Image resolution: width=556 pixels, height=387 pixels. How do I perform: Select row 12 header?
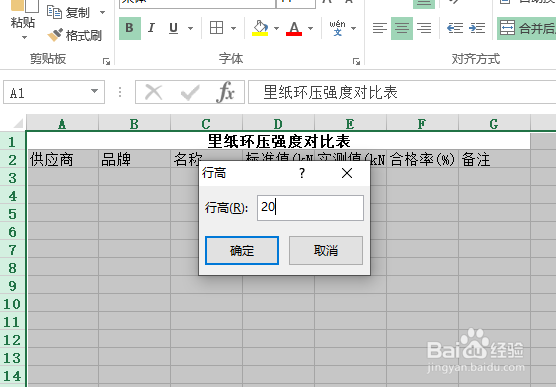click(x=12, y=339)
